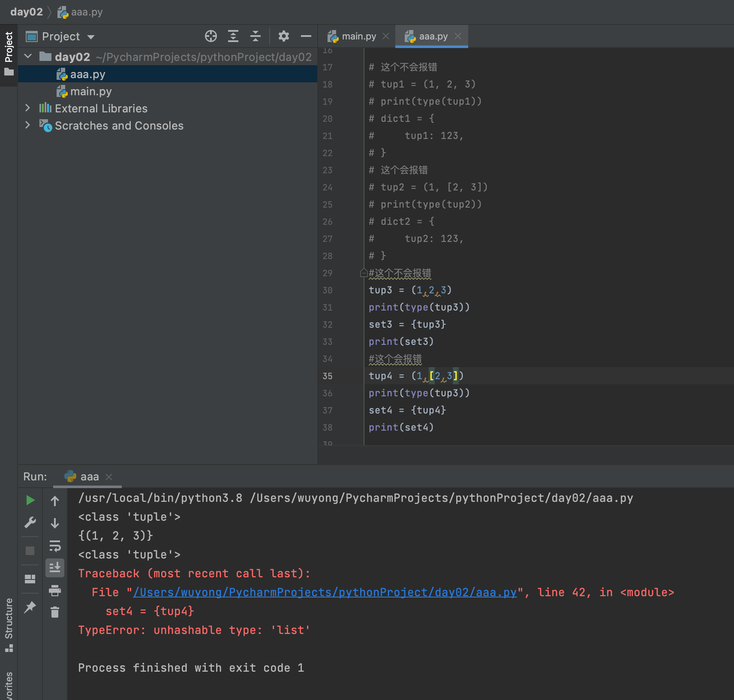Click the Stop process square button

coord(30,550)
